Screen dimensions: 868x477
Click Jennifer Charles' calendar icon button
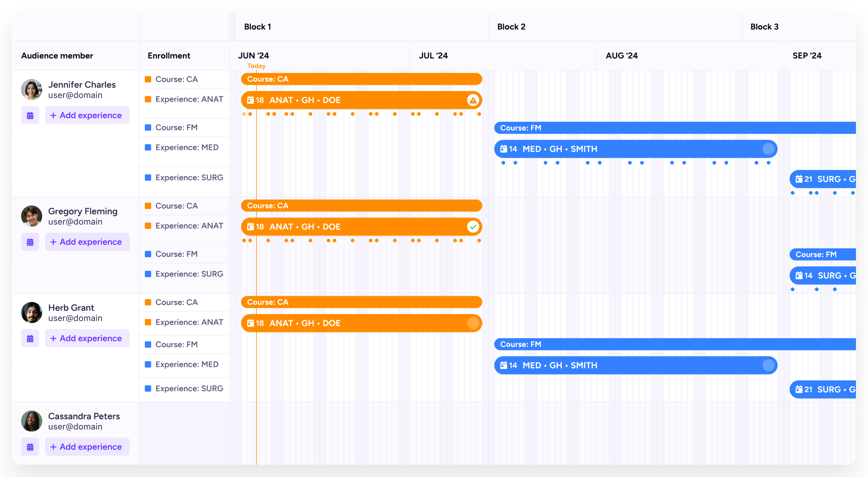pyautogui.click(x=30, y=116)
